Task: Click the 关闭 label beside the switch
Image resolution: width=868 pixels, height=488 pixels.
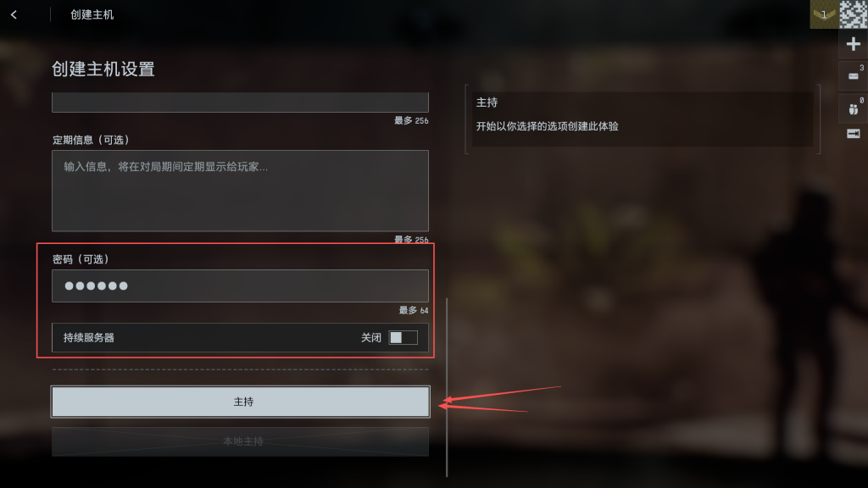Action: click(x=371, y=337)
